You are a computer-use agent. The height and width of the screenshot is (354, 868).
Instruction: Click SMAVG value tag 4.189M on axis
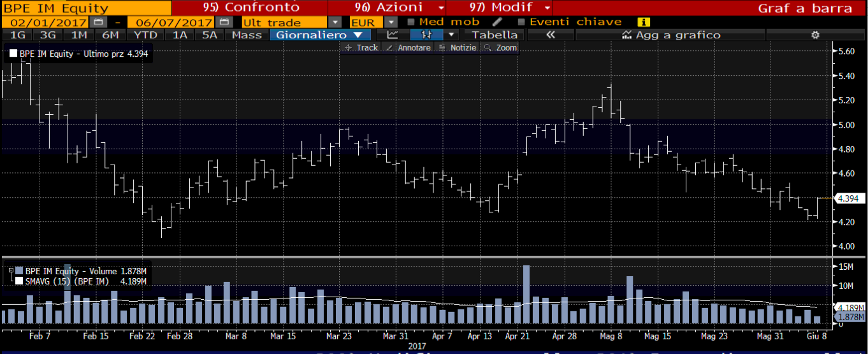tap(851, 307)
